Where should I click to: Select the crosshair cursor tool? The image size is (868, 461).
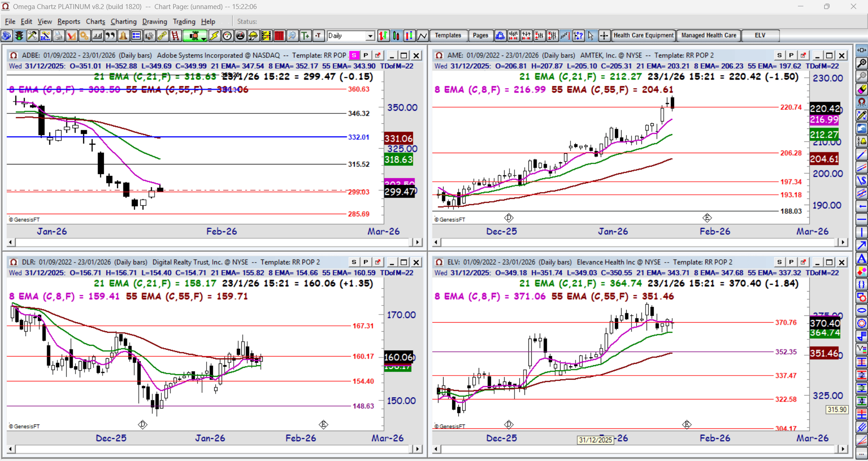(604, 36)
